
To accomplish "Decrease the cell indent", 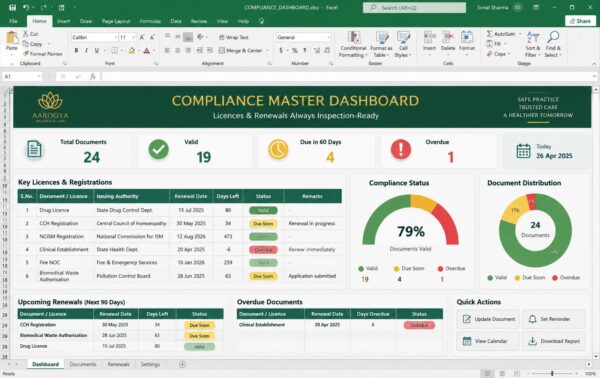I will coord(199,51).
